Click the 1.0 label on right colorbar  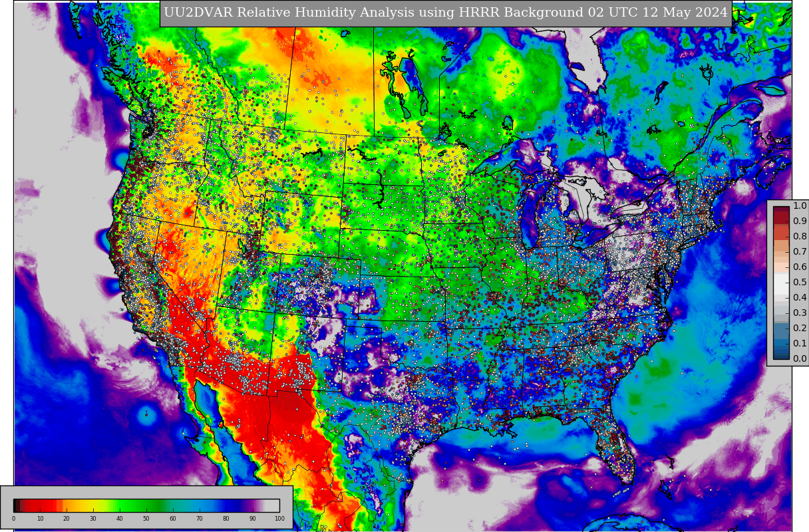(x=800, y=206)
